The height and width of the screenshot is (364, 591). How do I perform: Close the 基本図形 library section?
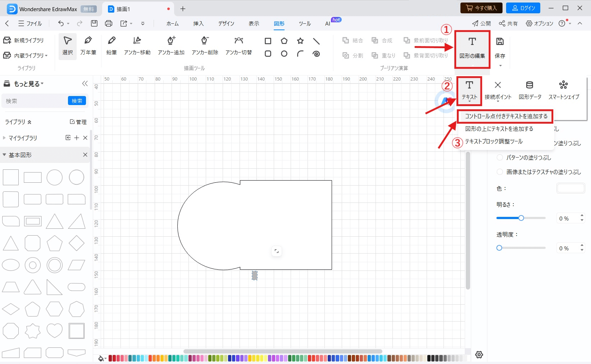coord(85,155)
